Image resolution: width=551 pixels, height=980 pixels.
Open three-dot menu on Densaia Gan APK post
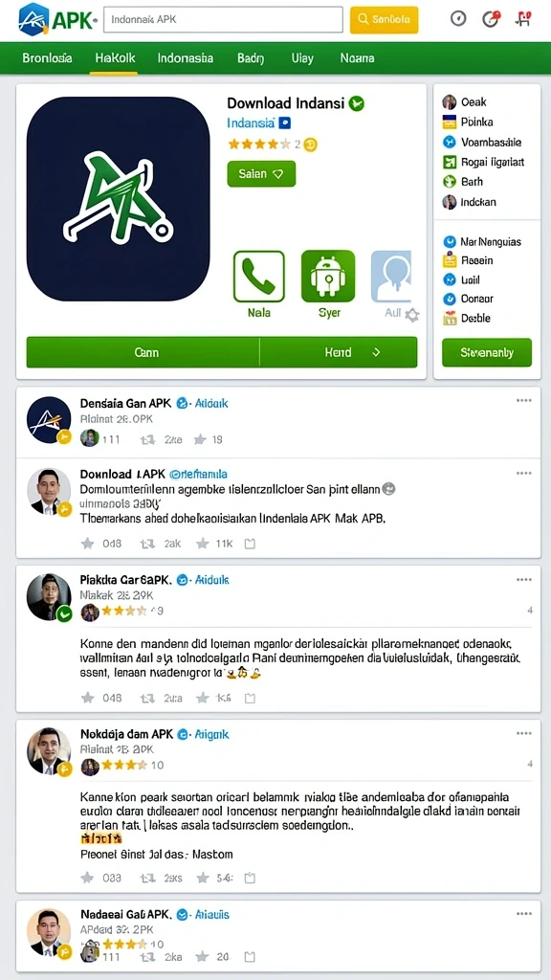[523, 401]
